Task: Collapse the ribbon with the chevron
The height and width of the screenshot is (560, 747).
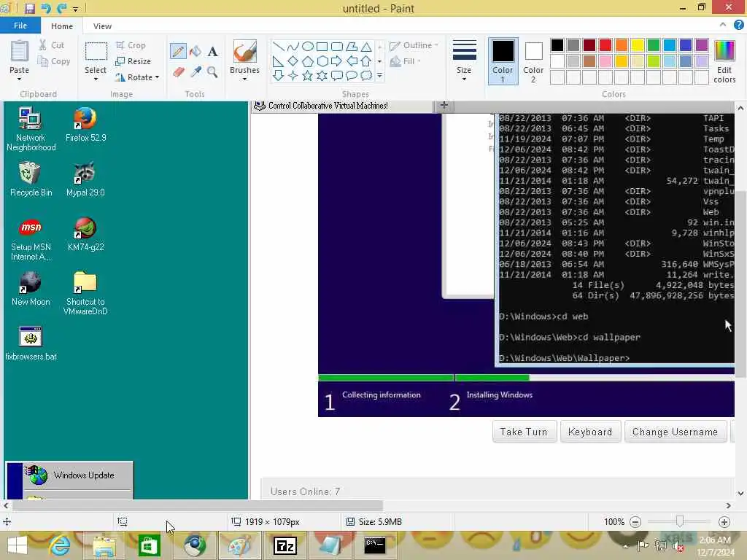Action: point(723,25)
